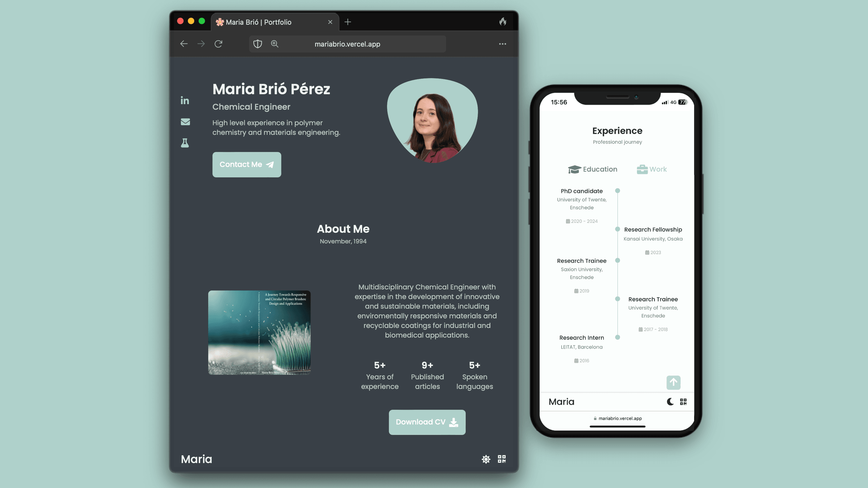
Task: Expand the Research Fellowship timeline entry
Action: click(x=652, y=229)
